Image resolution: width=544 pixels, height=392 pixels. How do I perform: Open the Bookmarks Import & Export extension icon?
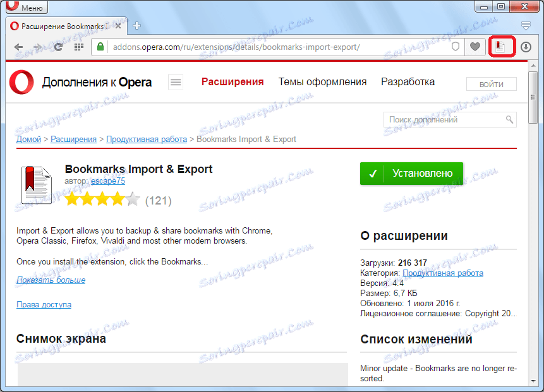pyautogui.click(x=501, y=47)
